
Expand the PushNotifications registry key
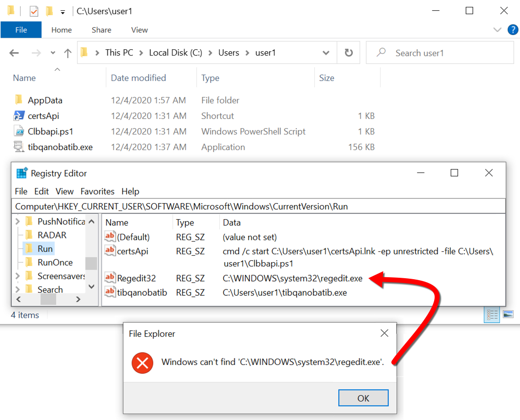click(x=18, y=221)
